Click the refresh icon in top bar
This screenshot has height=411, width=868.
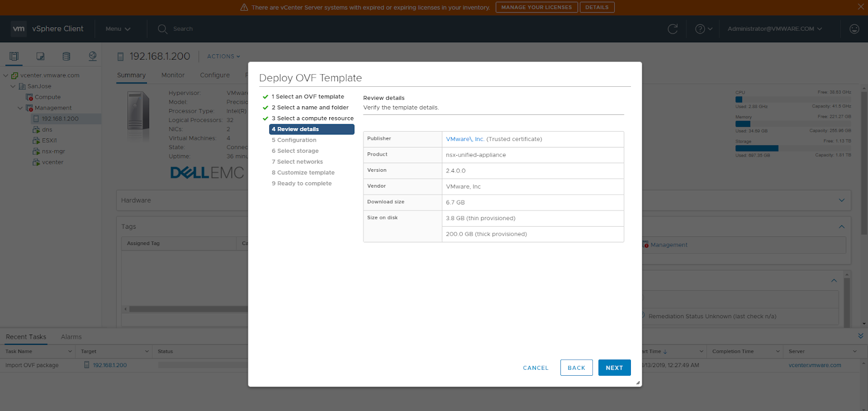(673, 29)
